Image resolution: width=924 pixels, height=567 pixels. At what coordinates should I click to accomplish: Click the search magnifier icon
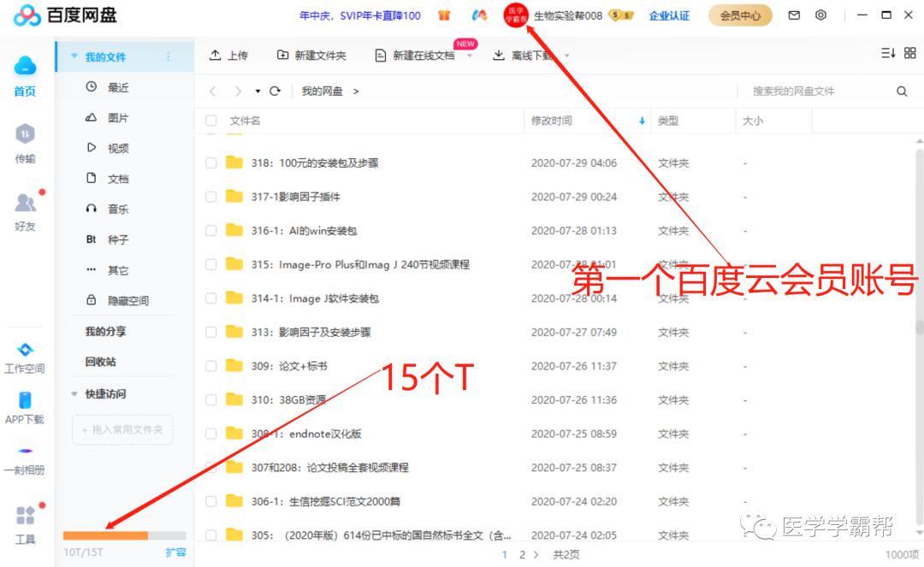point(902,92)
